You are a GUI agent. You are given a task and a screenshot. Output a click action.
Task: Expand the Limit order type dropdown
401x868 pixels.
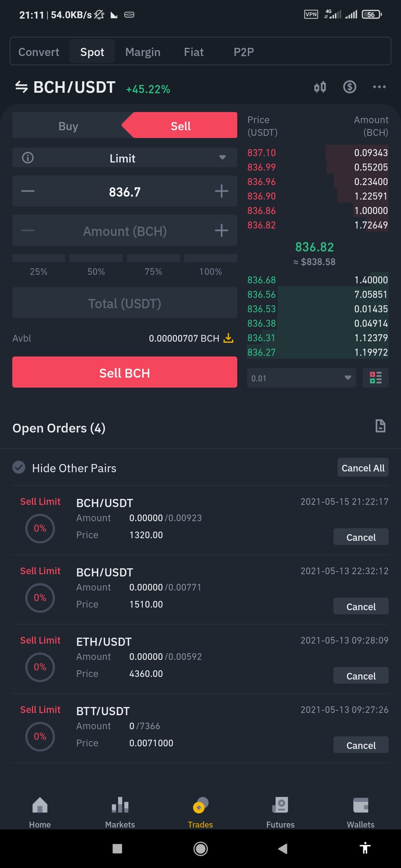[125, 158]
